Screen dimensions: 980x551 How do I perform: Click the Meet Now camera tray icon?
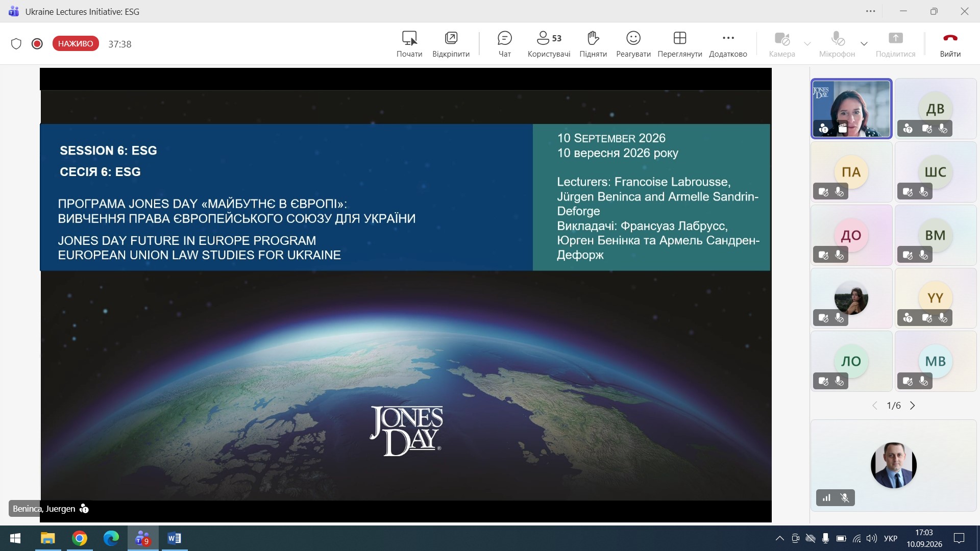795,538
